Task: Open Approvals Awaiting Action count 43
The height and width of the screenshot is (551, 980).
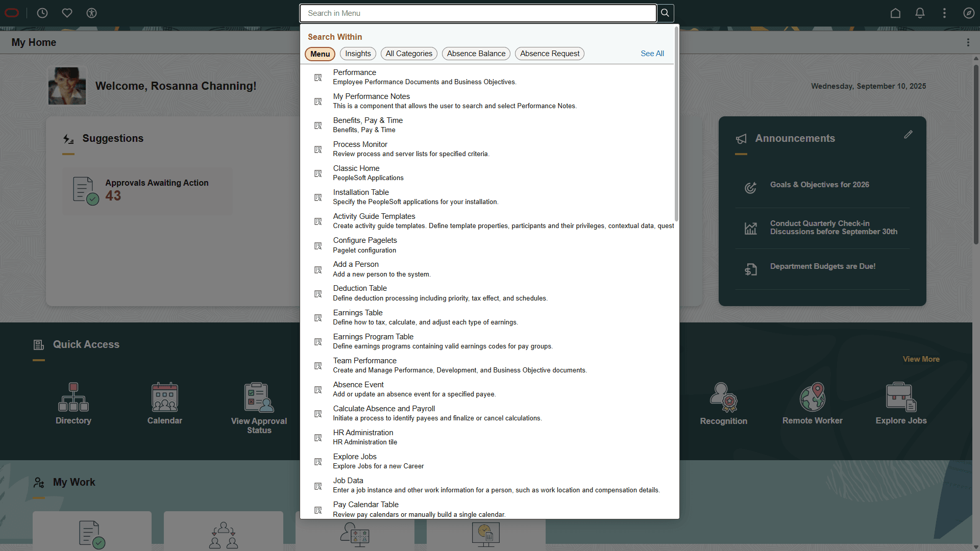Action: tap(113, 196)
